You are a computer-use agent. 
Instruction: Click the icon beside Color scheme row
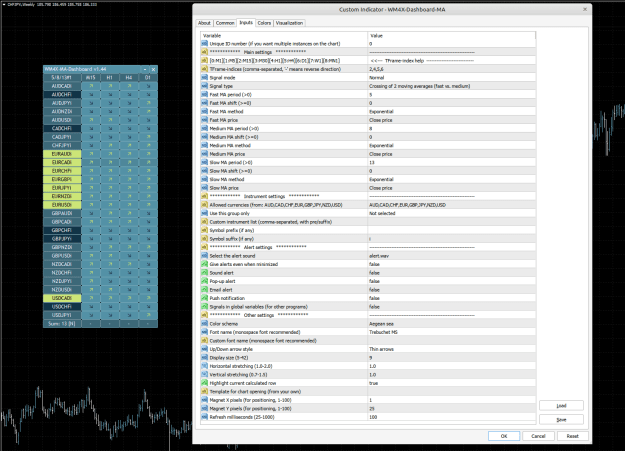click(x=204, y=324)
